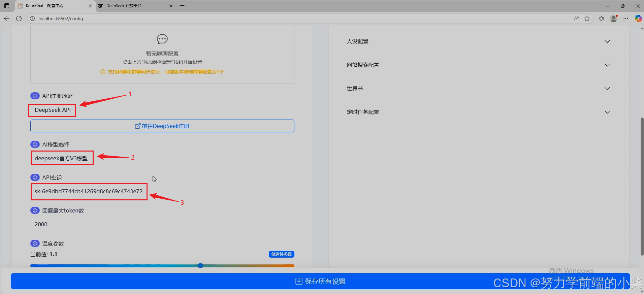This screenshot has width=644, height=294.
Task: Click the info icon beside API密钥
Action: click(35, 177)
